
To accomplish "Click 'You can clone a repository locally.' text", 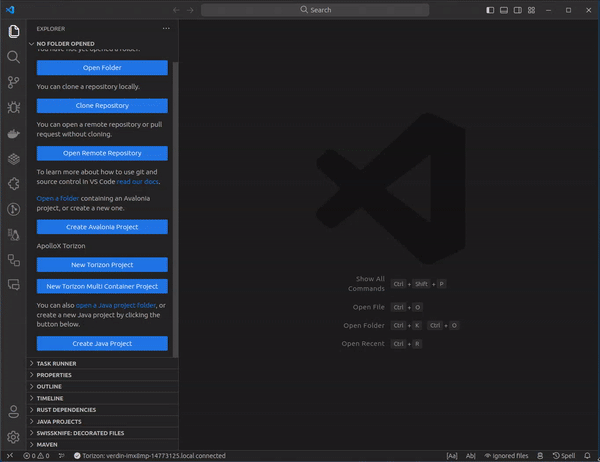I will 88,87.
